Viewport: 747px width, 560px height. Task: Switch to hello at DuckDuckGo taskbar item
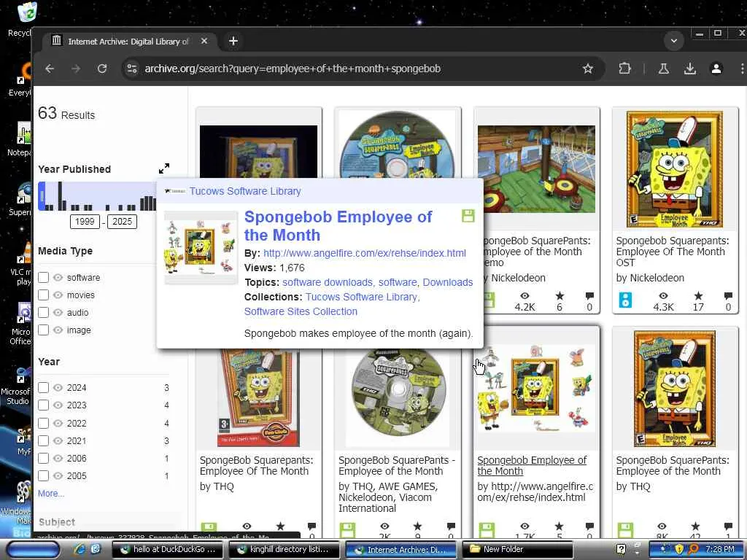point(169,549)
